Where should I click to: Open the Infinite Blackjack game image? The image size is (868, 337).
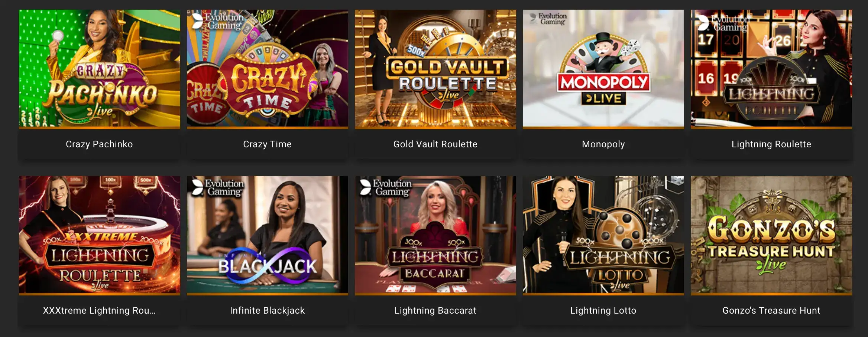point(268,235)
